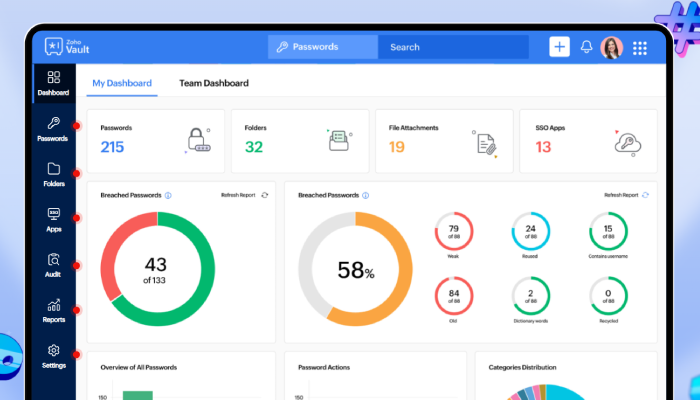Viewport: 700px width, 400px height.
Task: Click the Dictionary words 2 ring
Action: tap(530, 296)
